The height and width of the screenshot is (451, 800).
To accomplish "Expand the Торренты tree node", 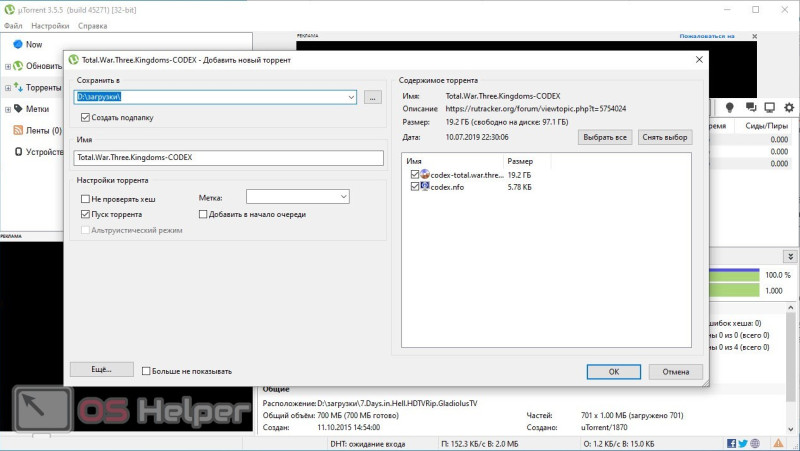I will pos(8,88).
